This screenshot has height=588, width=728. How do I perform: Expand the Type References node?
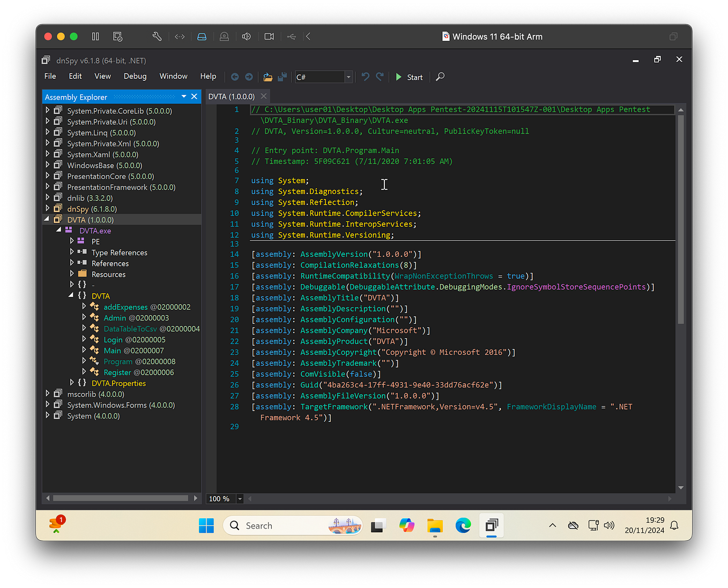coord(72,252)
